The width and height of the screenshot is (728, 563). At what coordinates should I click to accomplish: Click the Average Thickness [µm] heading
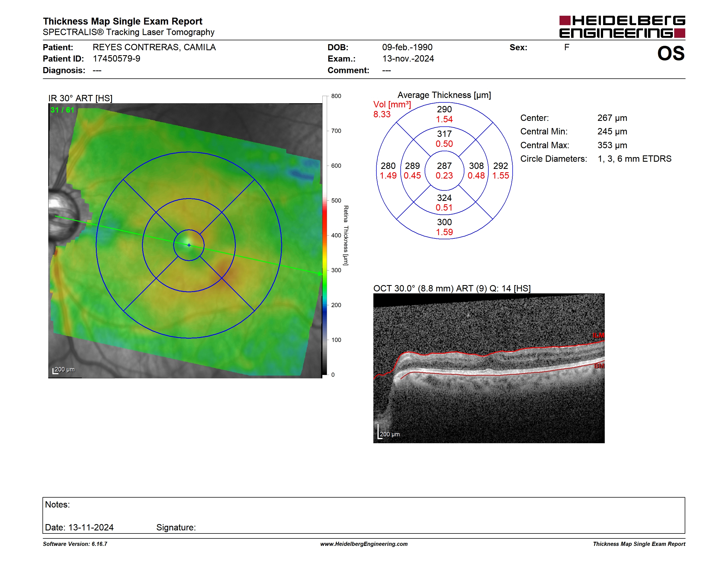pyautogui.click(x=444, y=95)
